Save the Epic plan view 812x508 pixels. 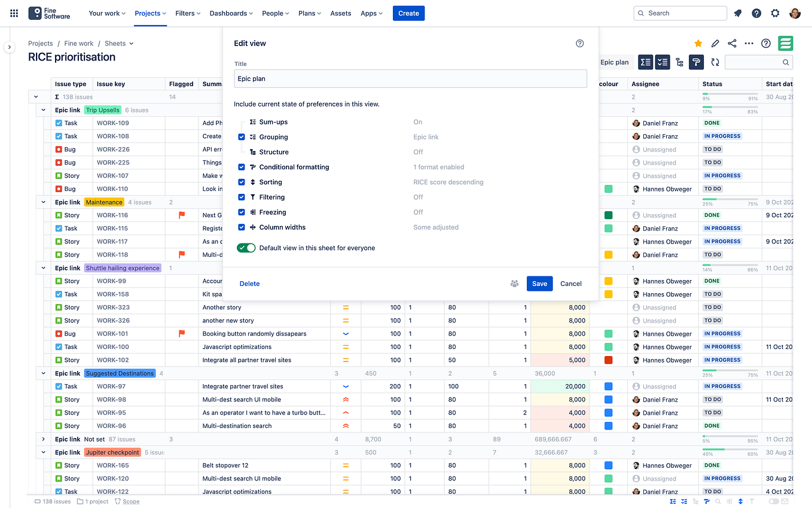539,284
